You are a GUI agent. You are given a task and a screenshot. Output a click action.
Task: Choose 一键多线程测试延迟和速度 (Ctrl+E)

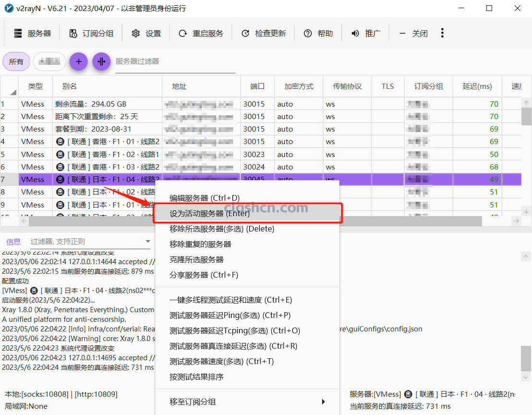[x=247, y=300]
